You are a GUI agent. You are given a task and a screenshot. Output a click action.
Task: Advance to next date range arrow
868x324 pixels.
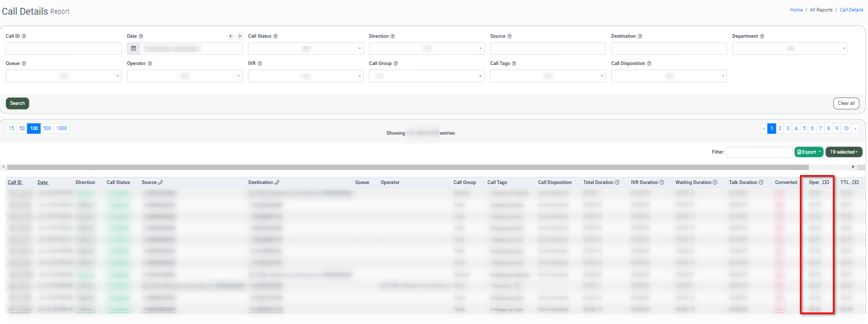click(x=239, y=36)
